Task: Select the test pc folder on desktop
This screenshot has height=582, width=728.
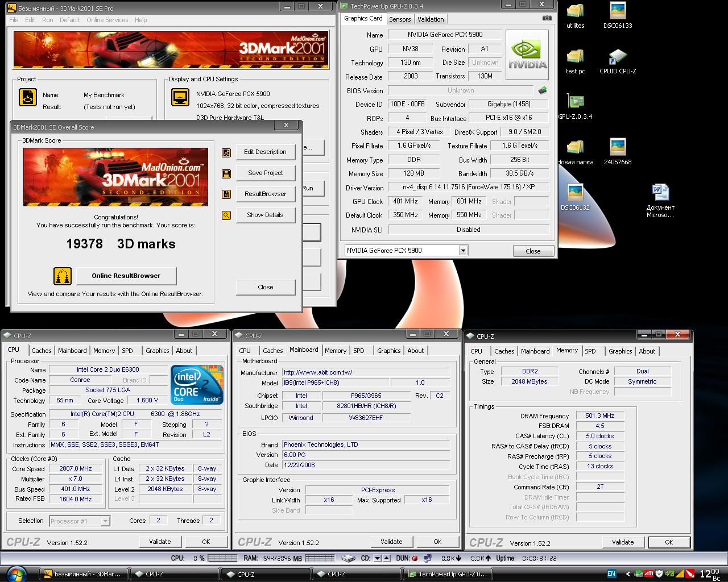Action: (x=576, y=61)
